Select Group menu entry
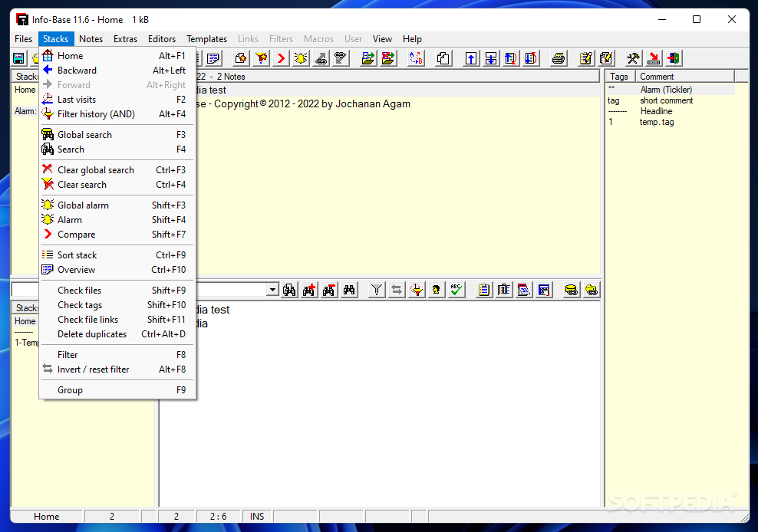758x532 pixels. coord(117,390)
